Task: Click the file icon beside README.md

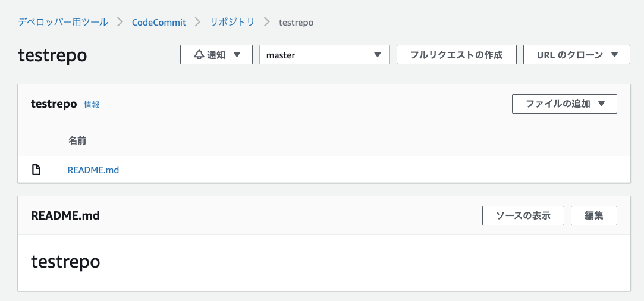Action: tap(36, 170)
